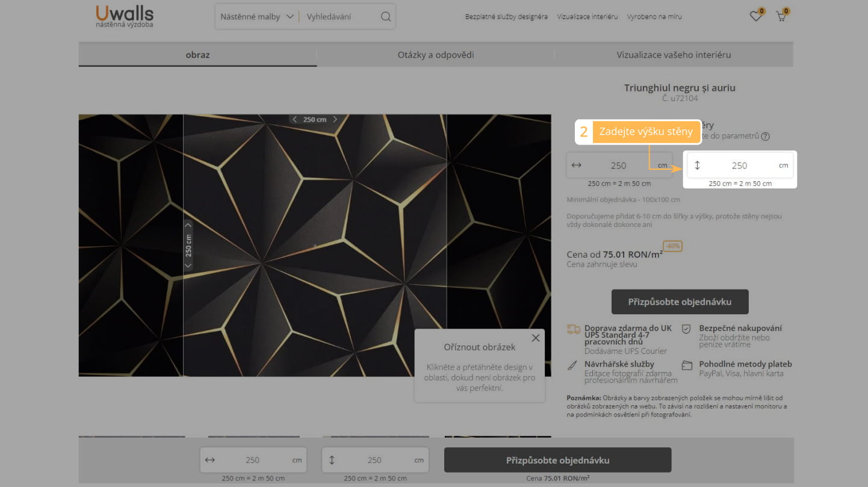Close the Oříznout obrázek tooltip

pos(535,338)
